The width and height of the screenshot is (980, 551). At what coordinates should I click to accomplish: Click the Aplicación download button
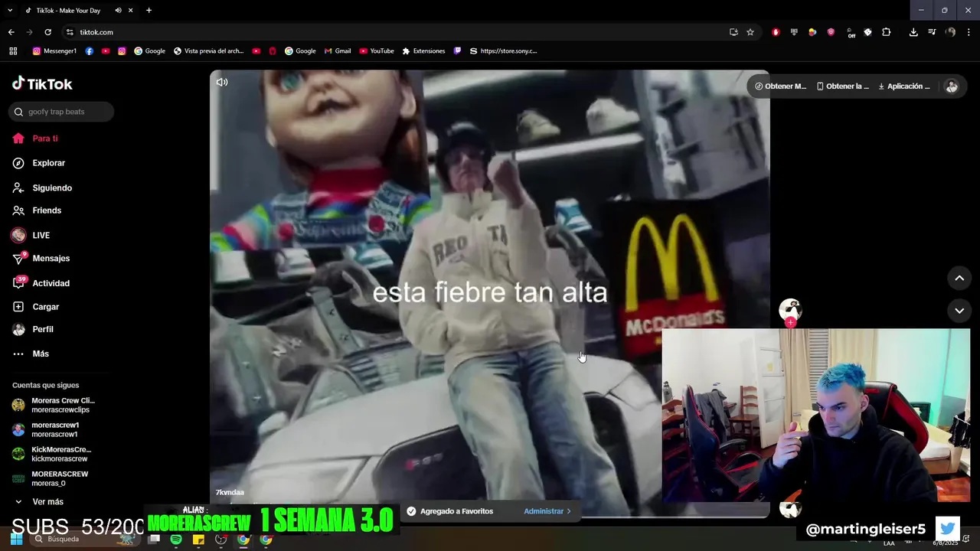pyautogui.click(x=903, y=86)
